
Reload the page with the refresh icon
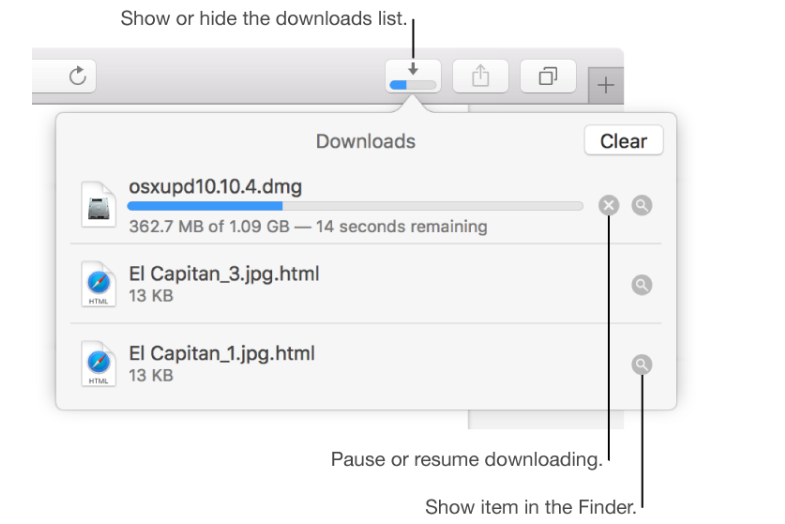tap(77, 76)
